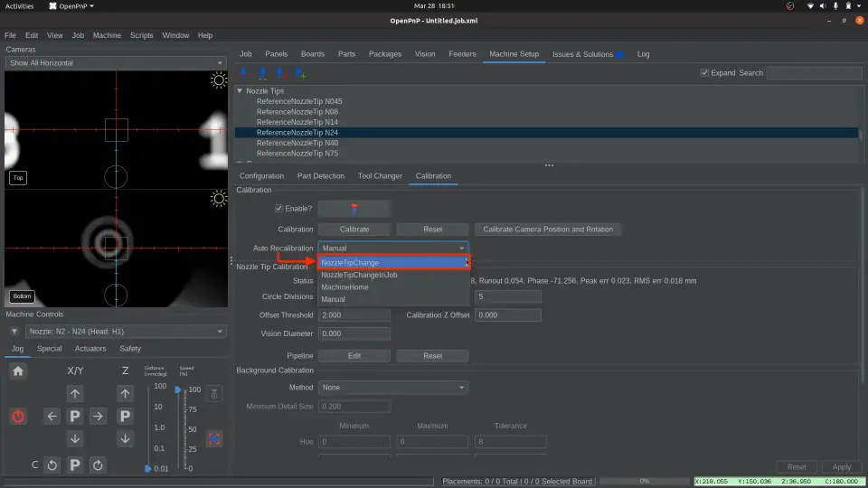Viewport: 868px width, 488px height.
Task: Click the Offset Threshold input field
Action: (353, 315)
